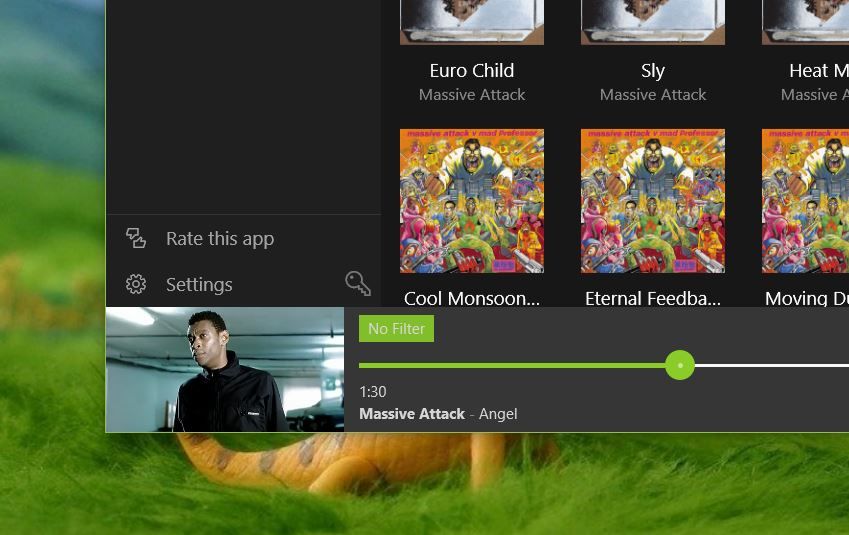Screen dimensions: 849x535
Task: Open Rate this app
Action: point(244,238)
